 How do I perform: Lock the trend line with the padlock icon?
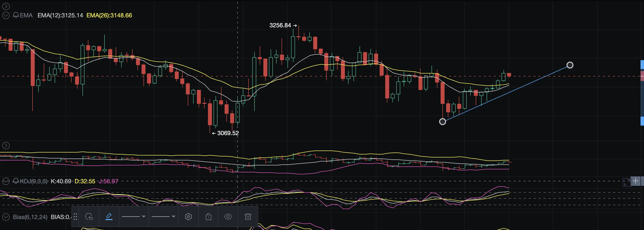(209, 217)
